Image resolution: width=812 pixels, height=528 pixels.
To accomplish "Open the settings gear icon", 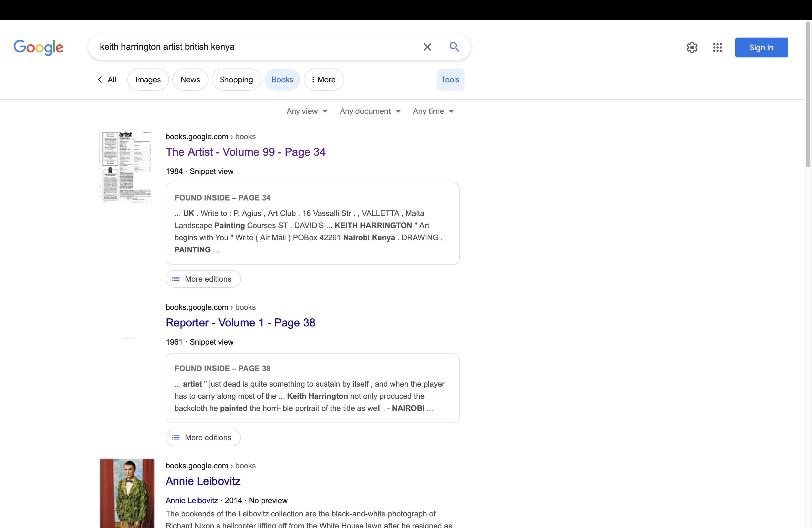I will 692,47.
